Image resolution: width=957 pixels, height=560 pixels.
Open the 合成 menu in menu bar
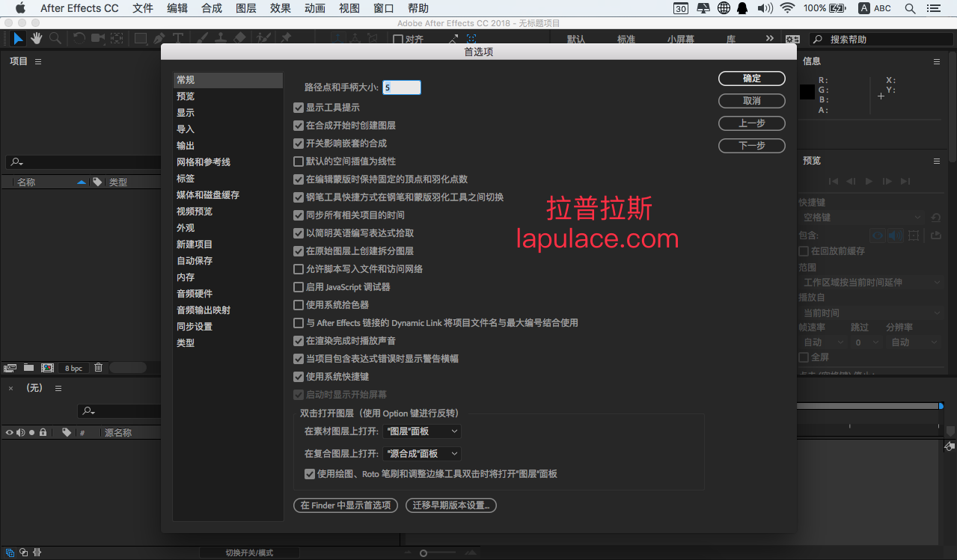point(212,8)
